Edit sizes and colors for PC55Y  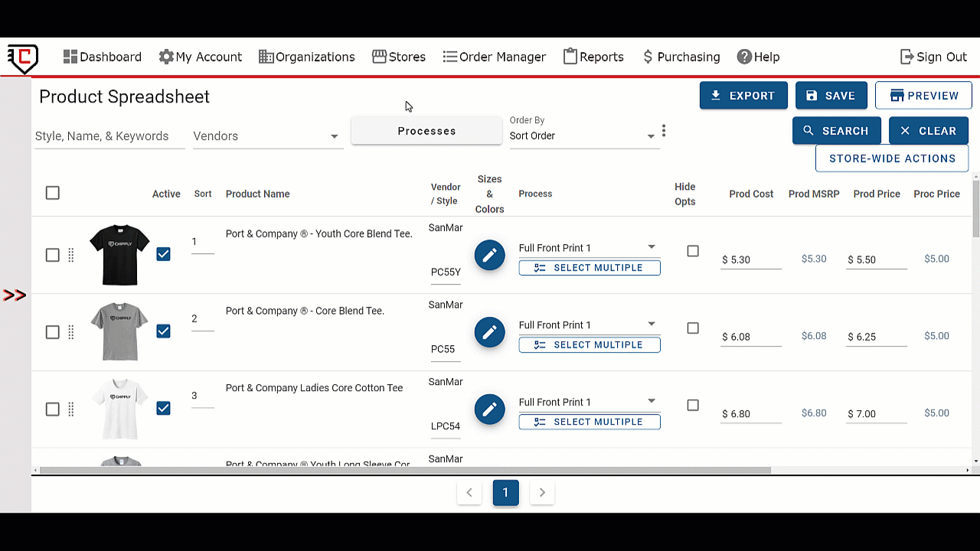pyautogui.click(x=489, y=255)
